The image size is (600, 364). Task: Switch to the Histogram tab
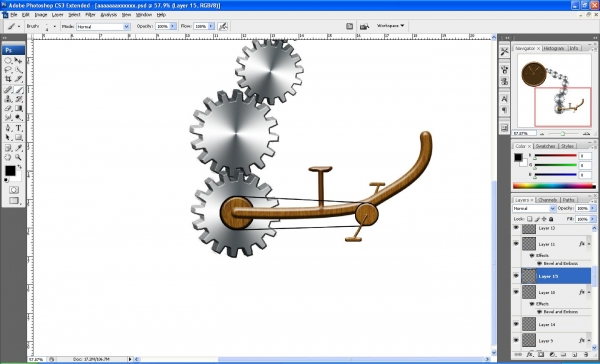tap(554, 48)
